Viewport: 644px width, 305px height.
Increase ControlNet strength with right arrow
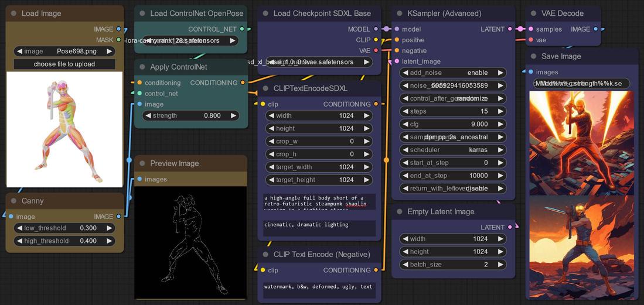pos(233,116)
